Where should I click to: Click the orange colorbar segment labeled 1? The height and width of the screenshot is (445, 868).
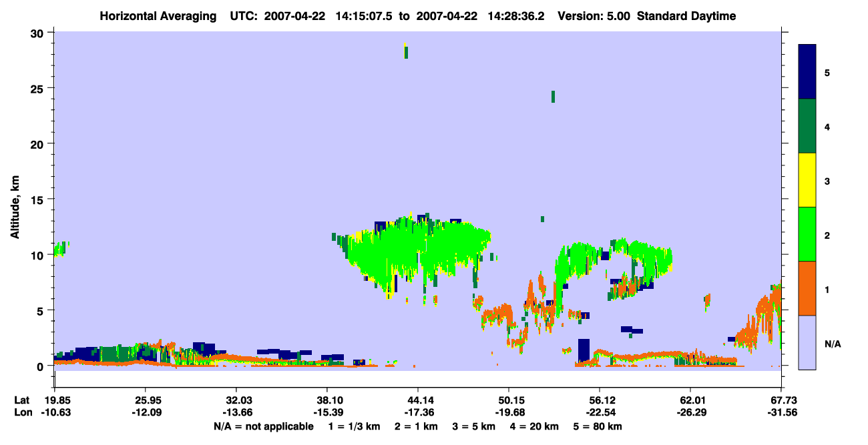tap(807, 288)
